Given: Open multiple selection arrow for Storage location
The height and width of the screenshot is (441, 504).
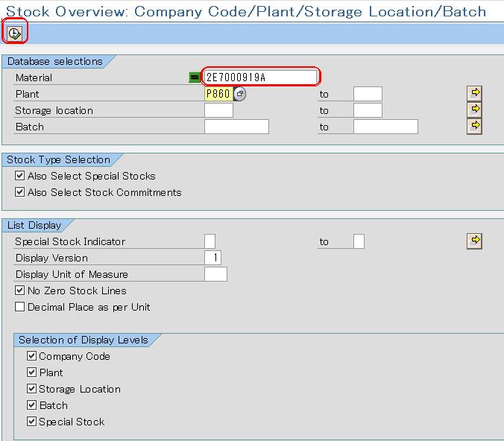Looking at the screenshot, I should (x=474, y=110).
